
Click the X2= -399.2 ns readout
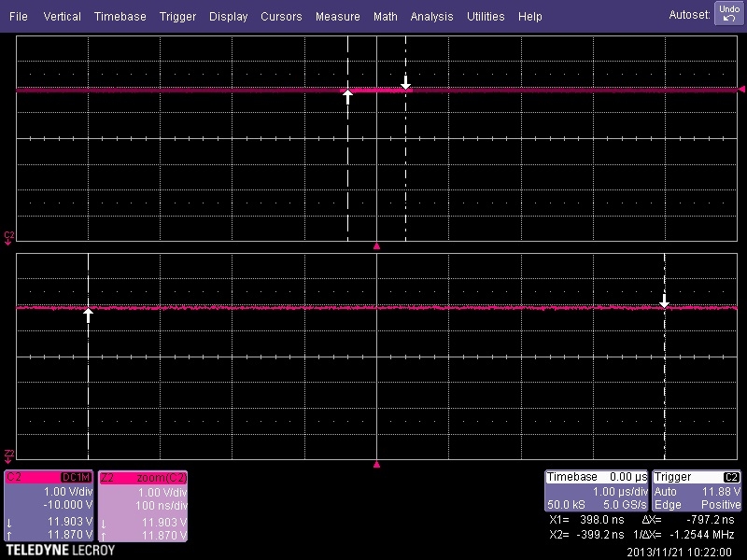coord(586,534)
